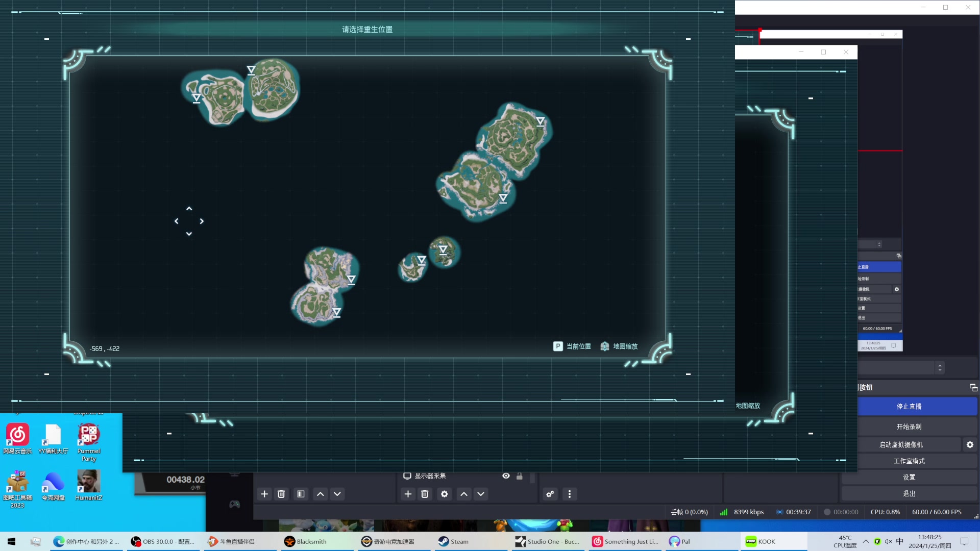Open HumanitZ desktop shortcut

point(89,486)
